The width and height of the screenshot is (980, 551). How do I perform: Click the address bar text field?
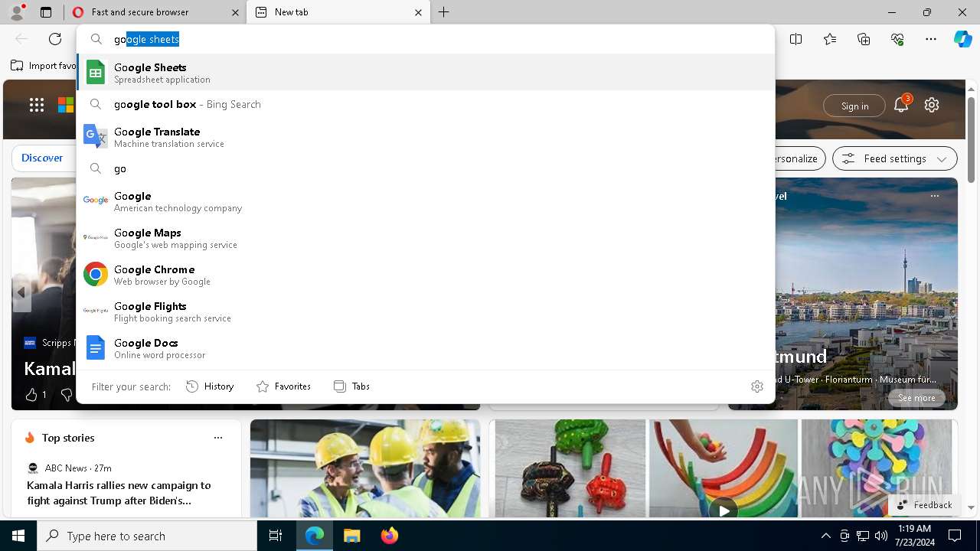(426, 39)
